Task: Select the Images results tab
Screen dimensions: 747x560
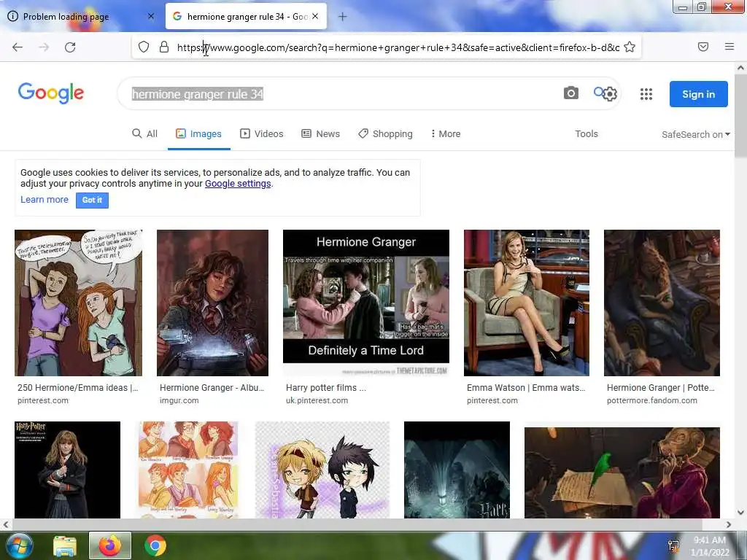Action: click(x=198, y=134)
